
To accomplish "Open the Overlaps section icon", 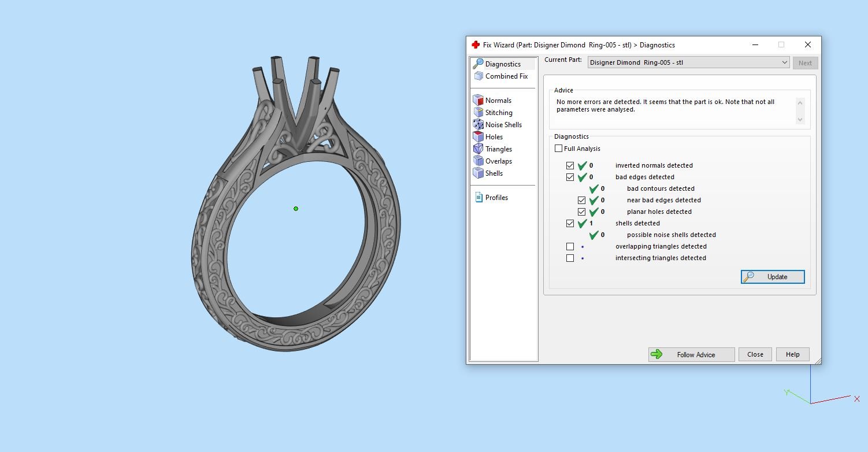I will pyautogui.click(x=478, y=161).
